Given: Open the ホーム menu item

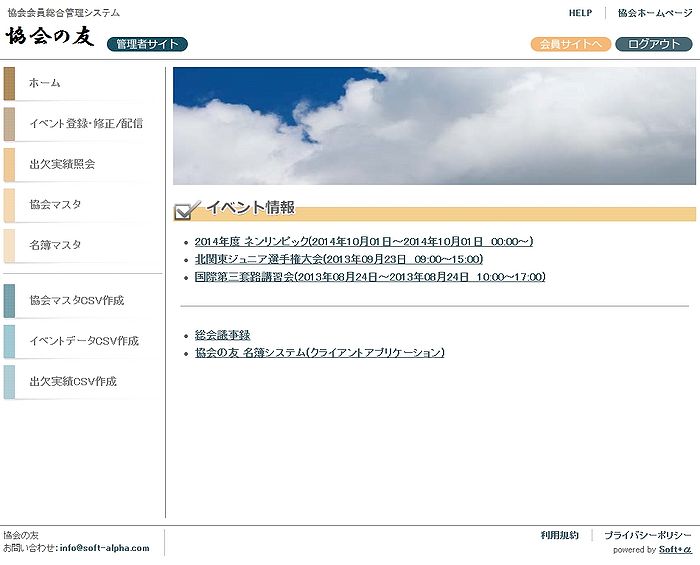Looking at the screenshot, I should pos(83,83).
